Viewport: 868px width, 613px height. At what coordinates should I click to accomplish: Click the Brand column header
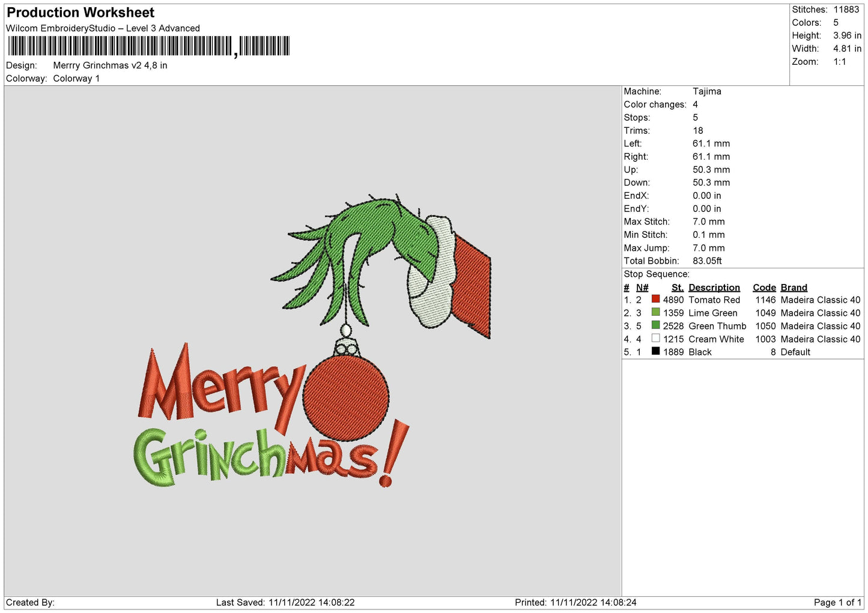click(794, 288)
